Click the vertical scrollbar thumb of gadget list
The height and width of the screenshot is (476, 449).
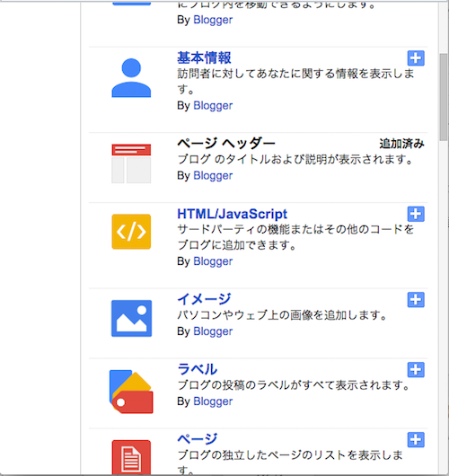[x=444, y=97]
